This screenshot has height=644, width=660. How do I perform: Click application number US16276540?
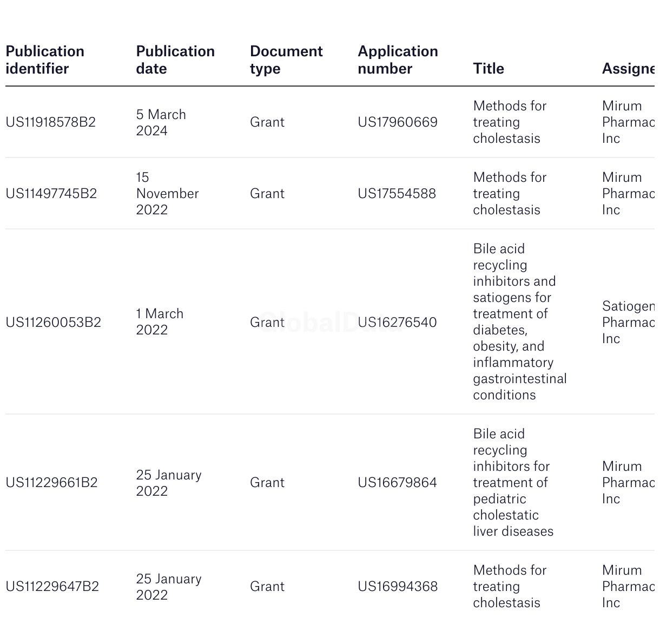point(397,323)
